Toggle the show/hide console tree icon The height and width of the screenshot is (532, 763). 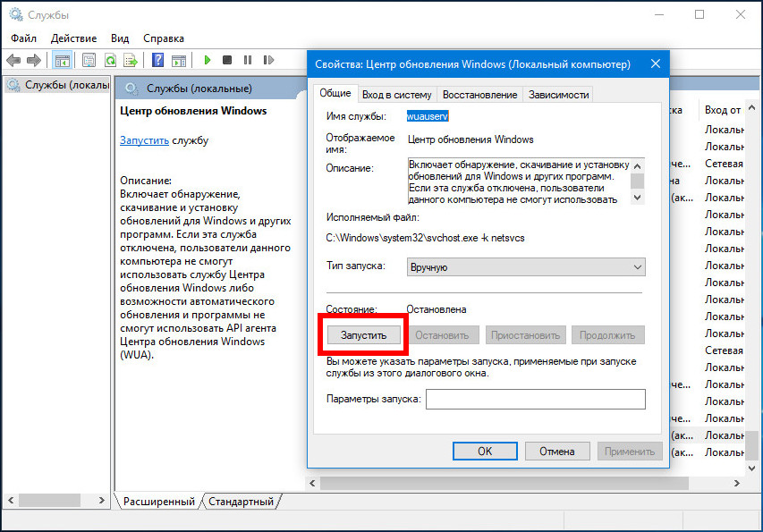[63, 60]
